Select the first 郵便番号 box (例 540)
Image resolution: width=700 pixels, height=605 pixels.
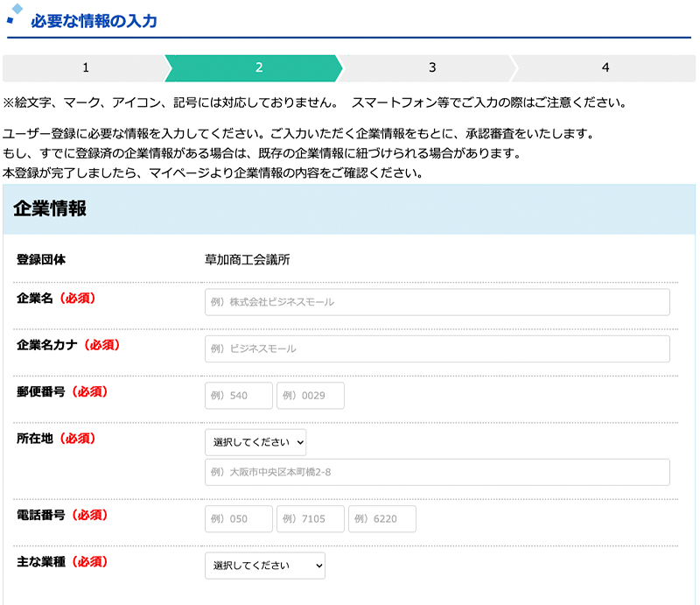[239, 396]
